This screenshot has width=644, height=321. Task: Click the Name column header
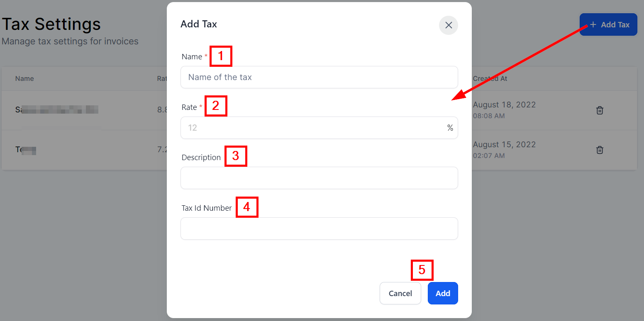[24, 79]
